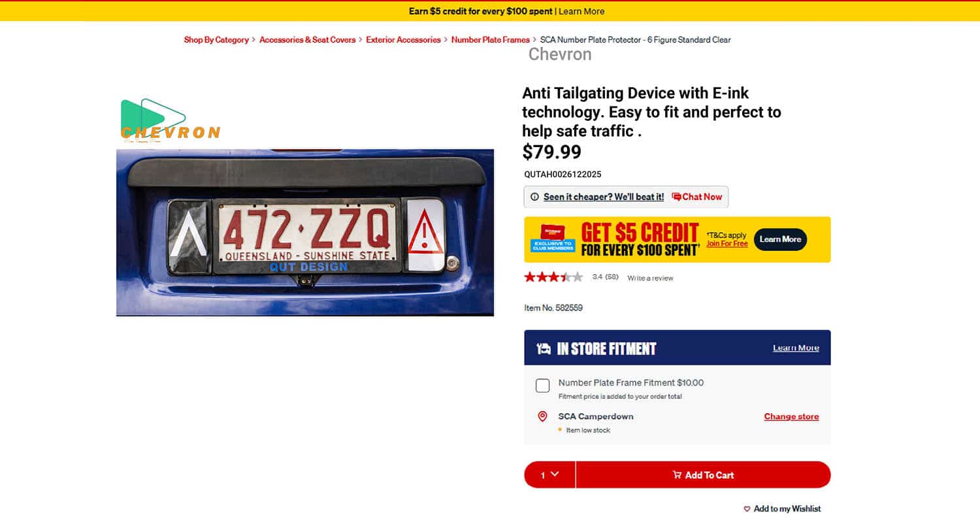The height and width of the screenshot is (523, 980).
Task: Click Write a review link
Action: (650, 278)
